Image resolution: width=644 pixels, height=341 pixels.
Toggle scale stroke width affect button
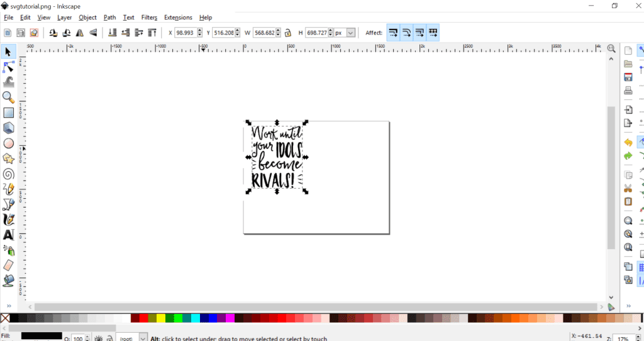[393, 33]
